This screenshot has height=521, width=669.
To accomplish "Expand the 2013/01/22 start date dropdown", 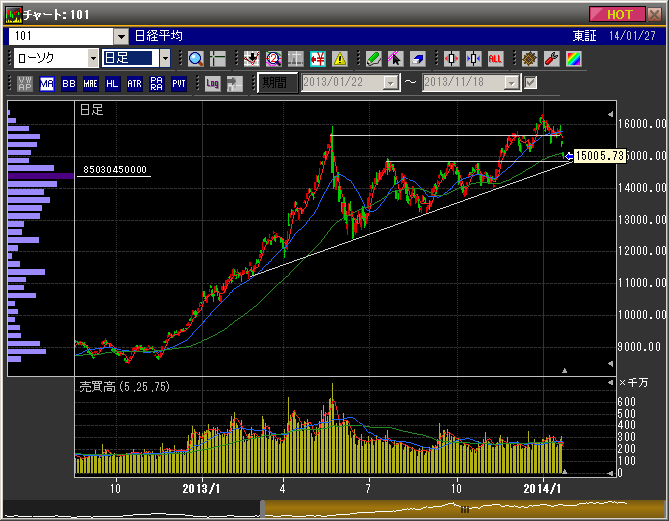I will [x=390, y=83].
